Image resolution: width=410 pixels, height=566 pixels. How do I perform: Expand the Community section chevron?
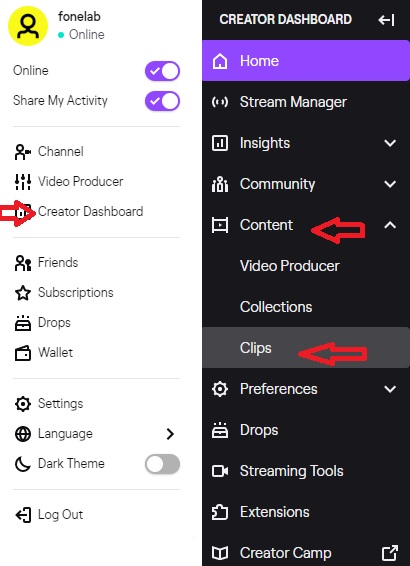(390, 184)
